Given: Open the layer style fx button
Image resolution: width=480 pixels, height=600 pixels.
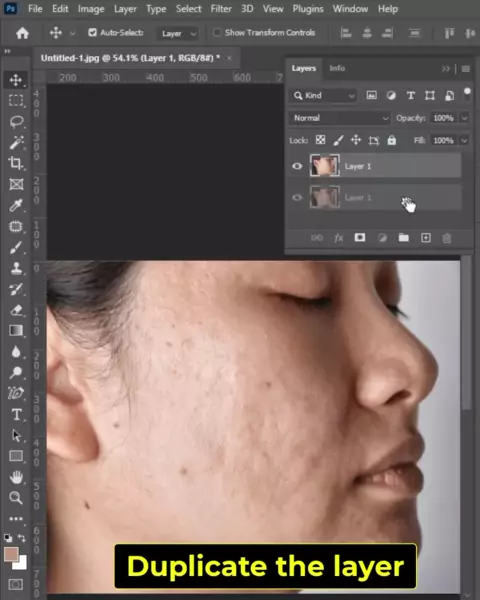Looking at the screenshot, I should 338,238.
